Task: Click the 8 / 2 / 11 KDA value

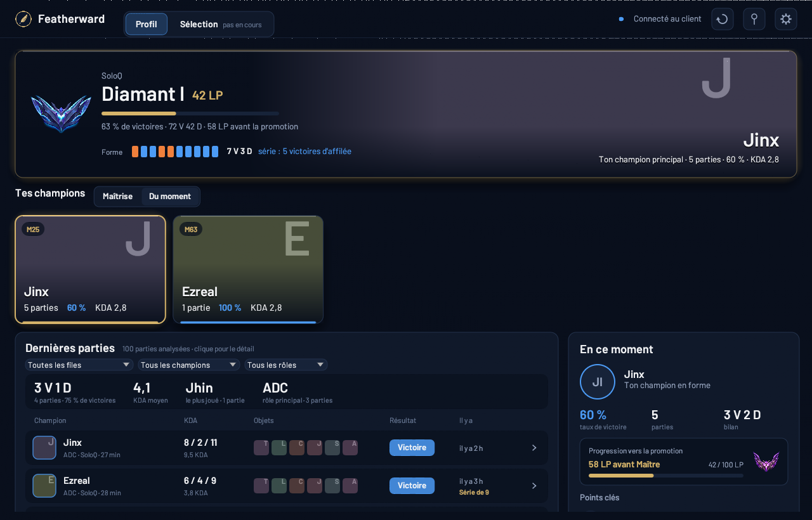Action: (x=200, y=443)
